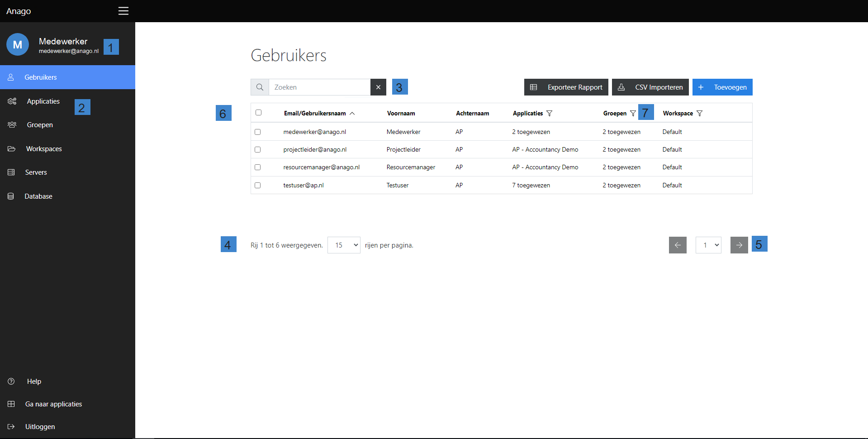Open the page number dropdown

(708, 245)
